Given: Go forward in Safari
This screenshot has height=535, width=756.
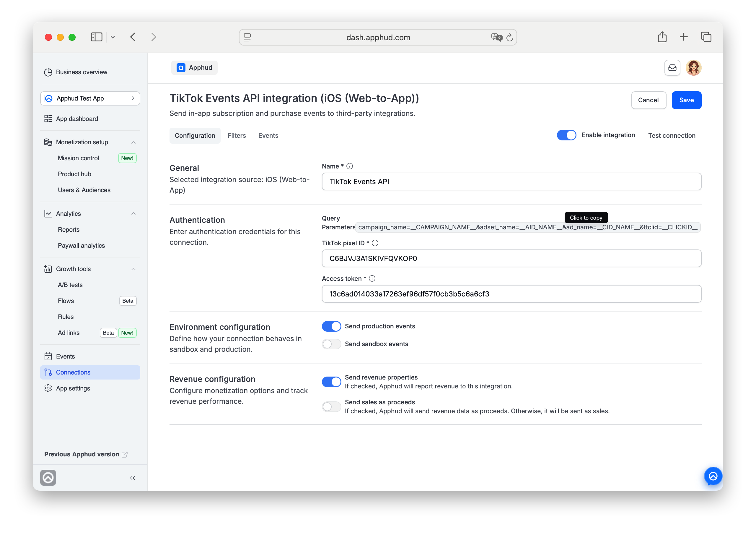Looking at the screenshot, I should point(154,37).
